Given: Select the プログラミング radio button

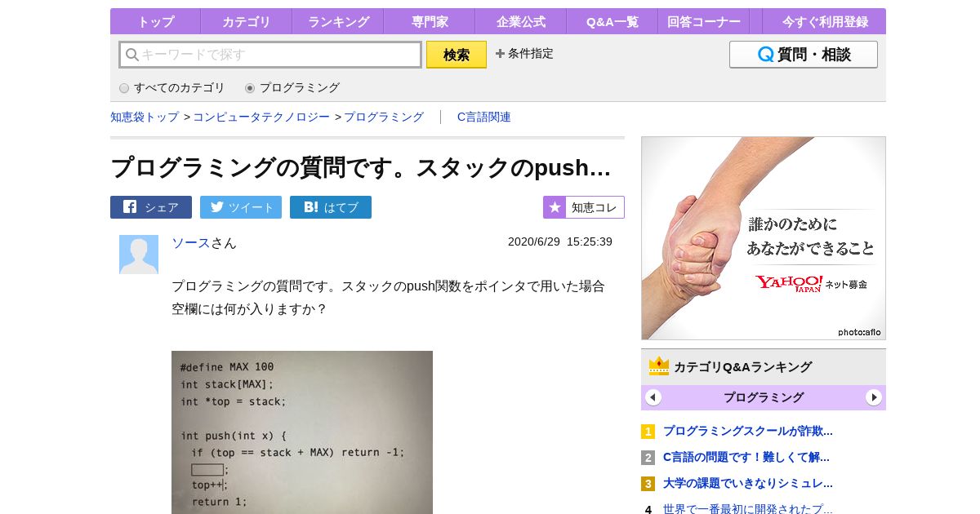Looking at the screenshot, I should click(250, 88).
